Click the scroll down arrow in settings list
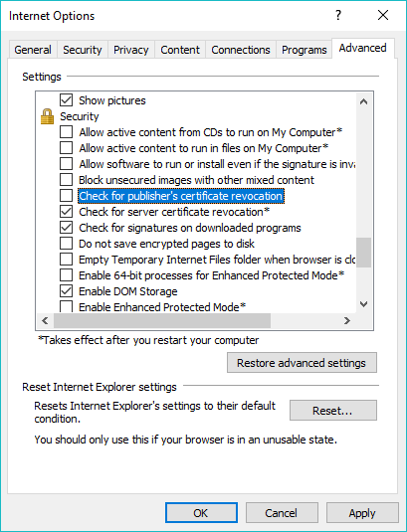407x532 pixels. [363, 303]
